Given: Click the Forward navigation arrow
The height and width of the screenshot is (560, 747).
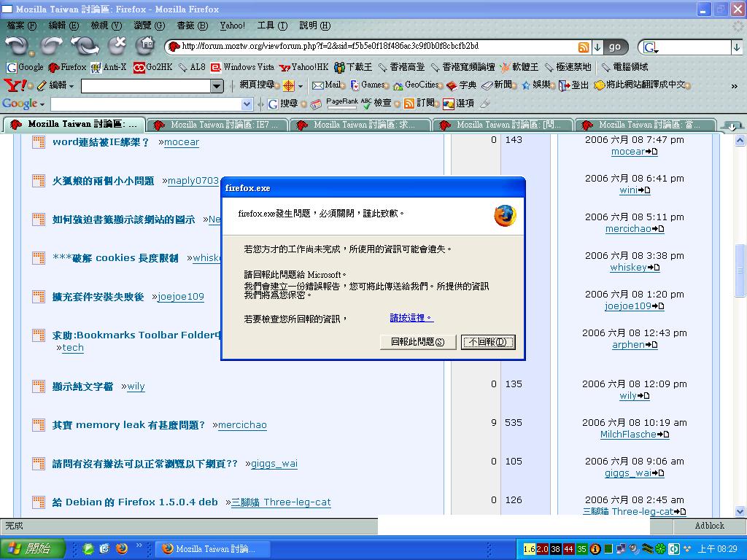Looking at the screenshot, I should click(x=52, y=46).
